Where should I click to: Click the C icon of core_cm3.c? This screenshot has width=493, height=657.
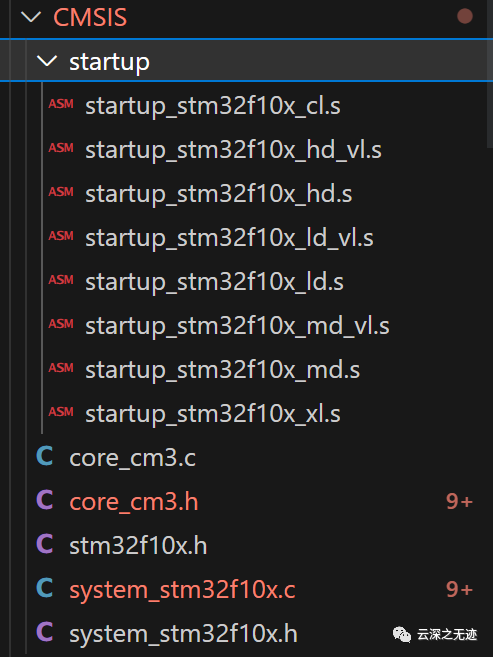coord(45,456)
